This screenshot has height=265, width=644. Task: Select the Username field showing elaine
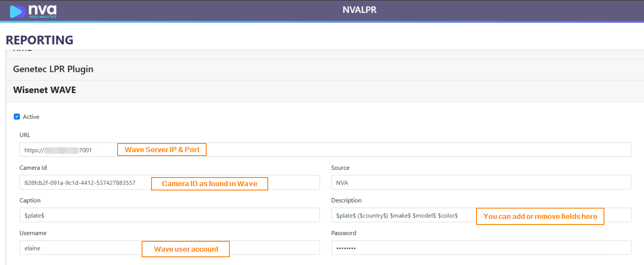coord(169,248)
